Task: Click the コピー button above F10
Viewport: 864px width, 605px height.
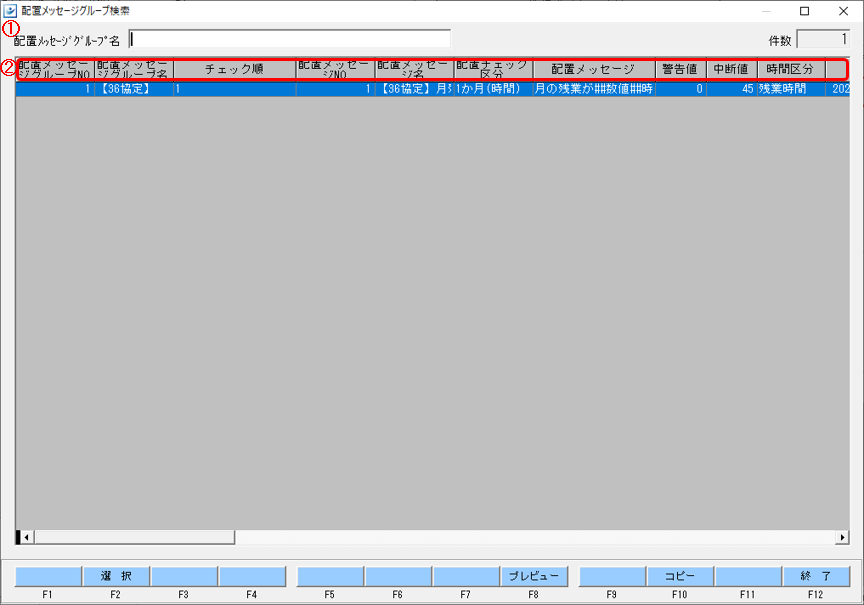Action: tap(680, 576)
